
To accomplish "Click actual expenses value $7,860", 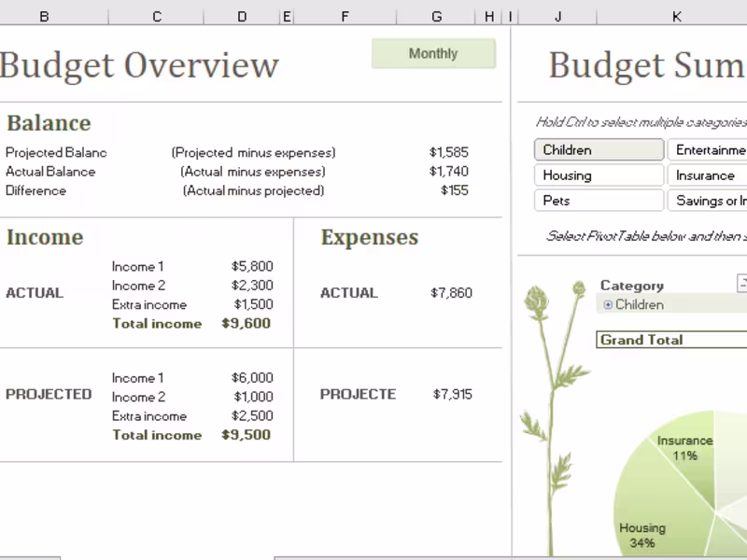I will tap(451, 292).
